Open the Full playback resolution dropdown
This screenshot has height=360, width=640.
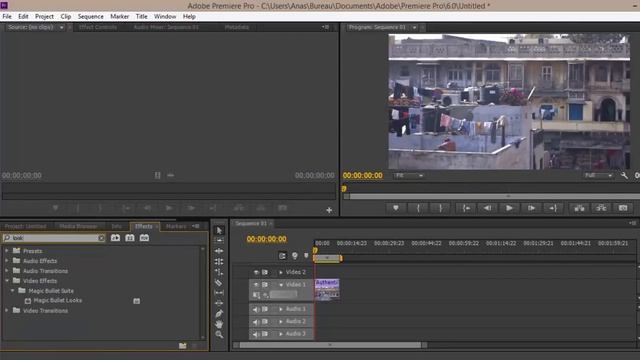(x=598, y=176)
